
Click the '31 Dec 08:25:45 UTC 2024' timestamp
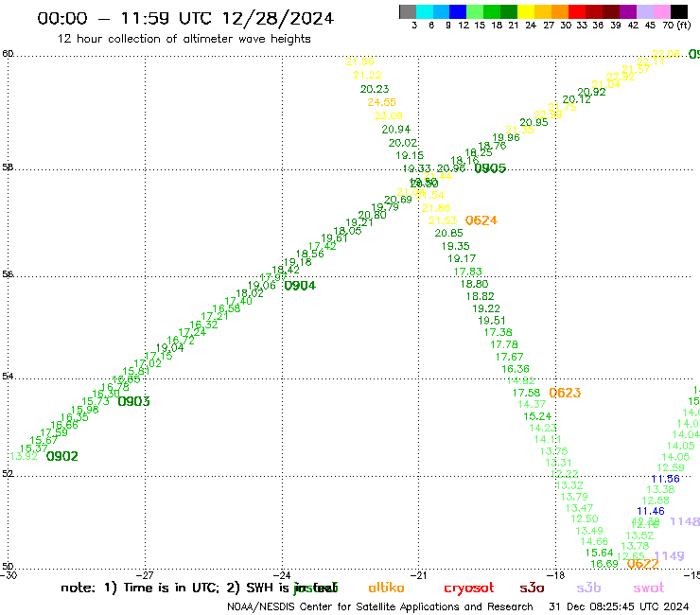click(619, 606)
